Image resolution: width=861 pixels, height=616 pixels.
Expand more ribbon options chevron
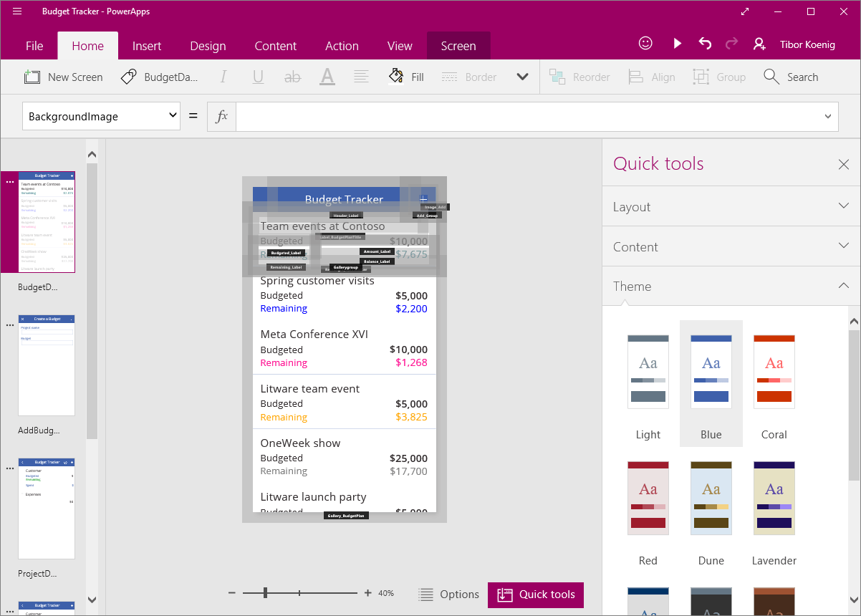tap(523, 77)
